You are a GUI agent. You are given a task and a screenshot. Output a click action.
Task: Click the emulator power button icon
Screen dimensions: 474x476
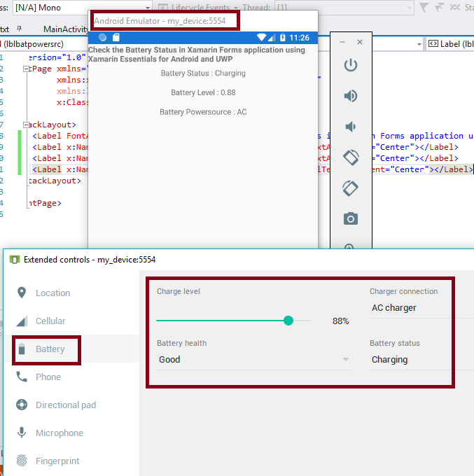350,65
